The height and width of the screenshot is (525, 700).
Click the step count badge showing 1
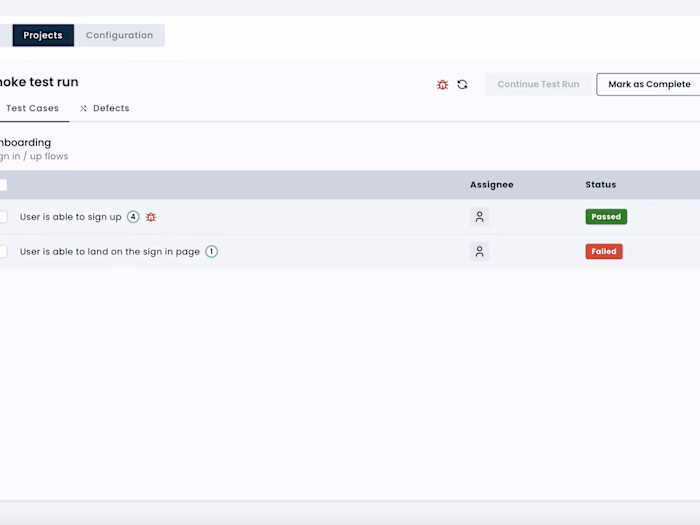212,252
